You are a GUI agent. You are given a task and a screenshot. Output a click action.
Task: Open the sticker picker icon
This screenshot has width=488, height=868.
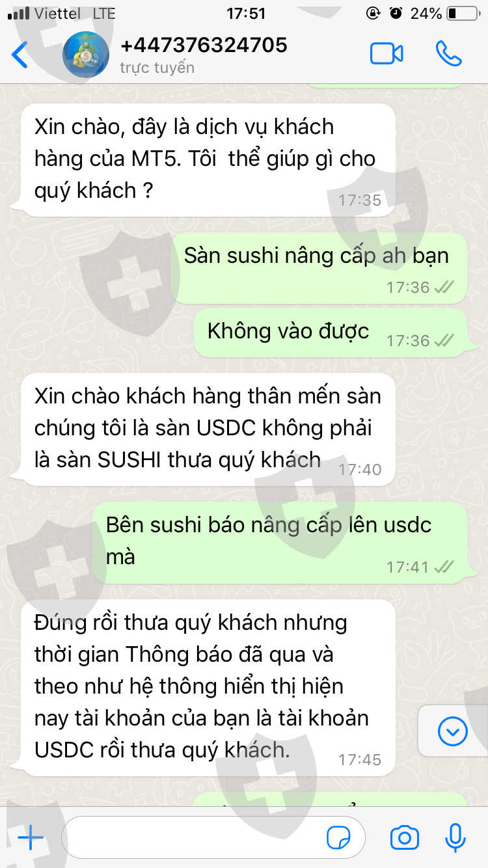point(339,837)
